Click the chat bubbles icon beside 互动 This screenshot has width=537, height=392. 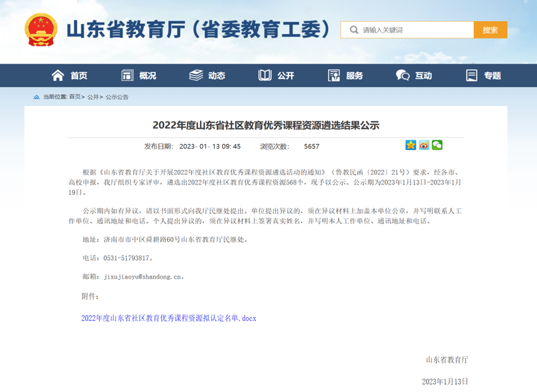point(403,76)
